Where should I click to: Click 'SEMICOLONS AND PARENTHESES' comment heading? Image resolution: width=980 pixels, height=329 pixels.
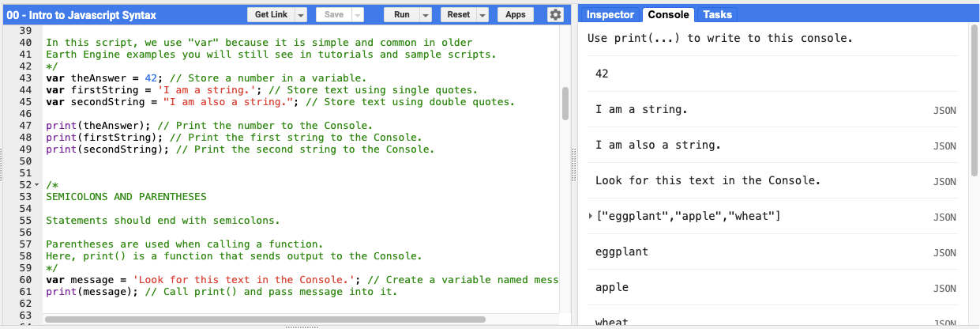pos(126,196)
